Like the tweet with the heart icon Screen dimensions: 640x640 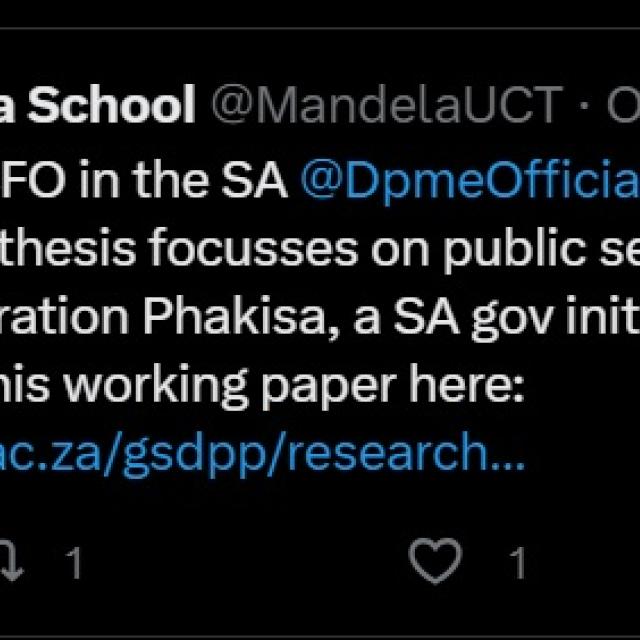click(x=435, y=560)
